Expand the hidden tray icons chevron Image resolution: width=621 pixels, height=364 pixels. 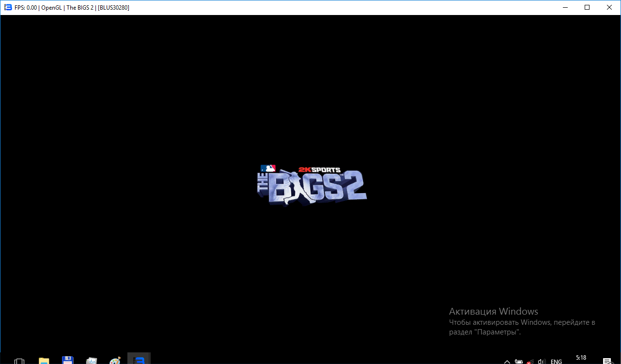pyautogui.click(x=507, y=361)
